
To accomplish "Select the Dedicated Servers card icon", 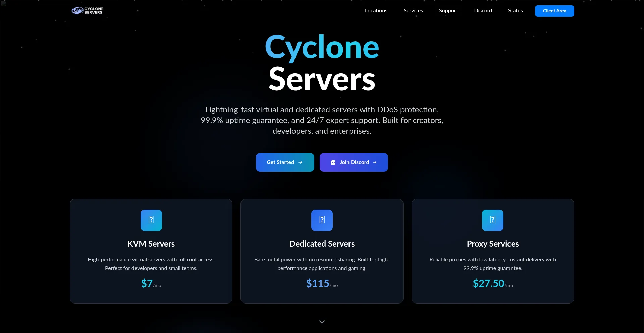I will tap(322, 220).
